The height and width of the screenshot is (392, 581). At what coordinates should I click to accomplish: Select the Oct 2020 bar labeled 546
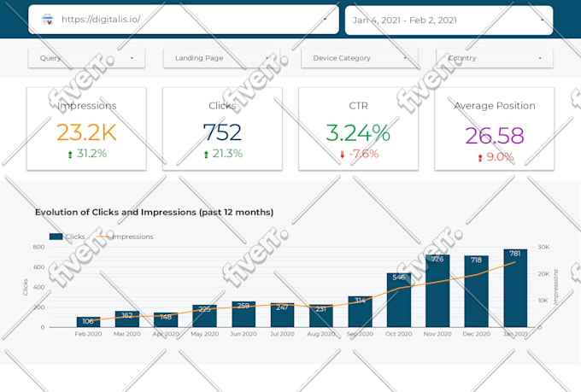click(399, 300)
